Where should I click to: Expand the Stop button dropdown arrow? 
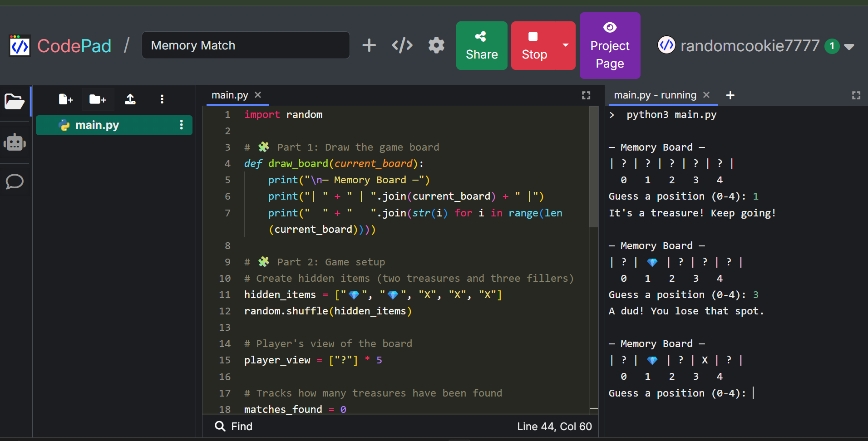point(566,45)
